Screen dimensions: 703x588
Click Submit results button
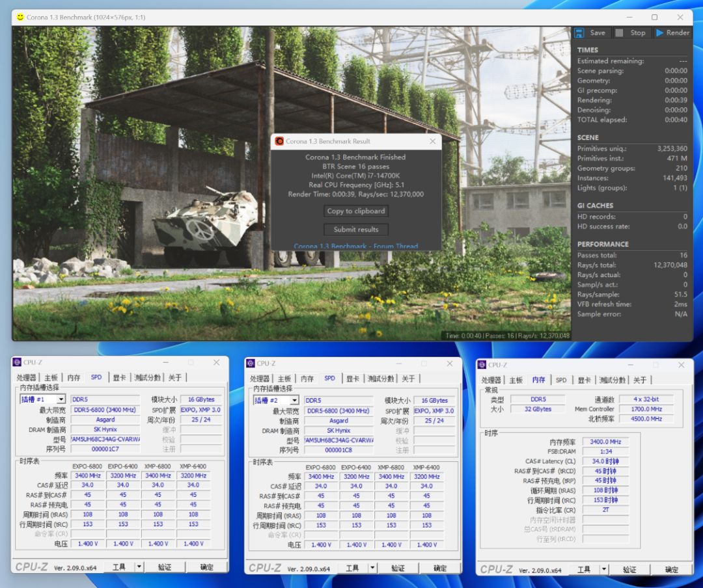pyautogui.click(x=356, y=230)
